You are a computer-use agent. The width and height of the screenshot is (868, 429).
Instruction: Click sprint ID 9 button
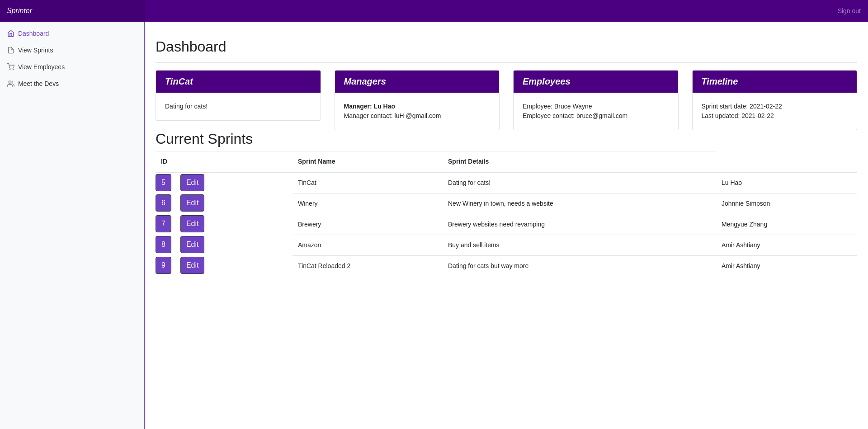click(163, 265)
